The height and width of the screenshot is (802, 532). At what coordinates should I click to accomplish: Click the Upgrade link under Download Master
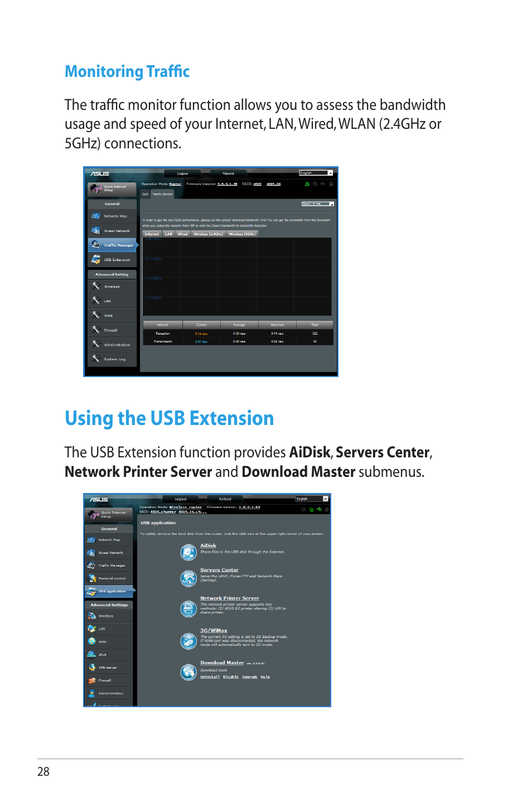click(x=250, y=677)
